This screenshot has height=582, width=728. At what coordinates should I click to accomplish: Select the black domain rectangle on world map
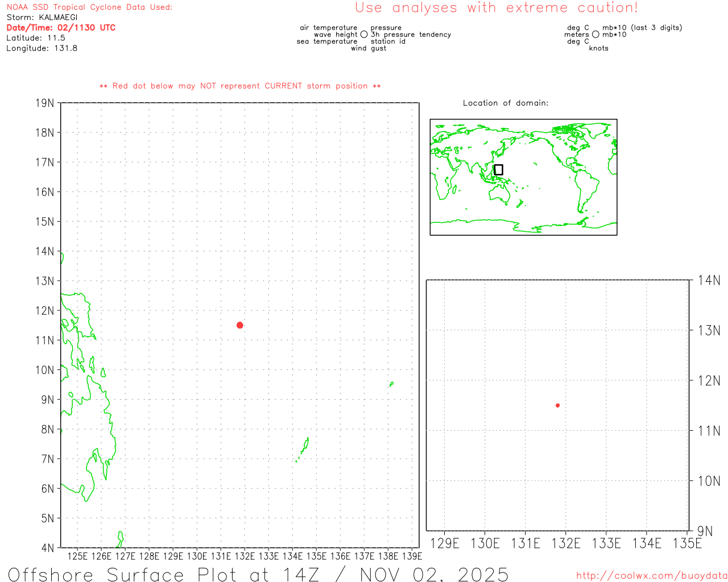(x=498, y=170)
